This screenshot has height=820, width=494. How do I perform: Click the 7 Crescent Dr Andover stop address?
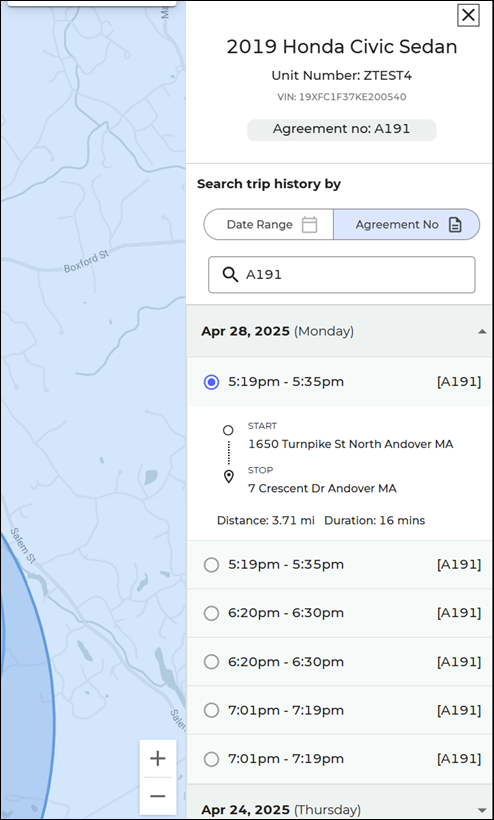tap(322, 488)
